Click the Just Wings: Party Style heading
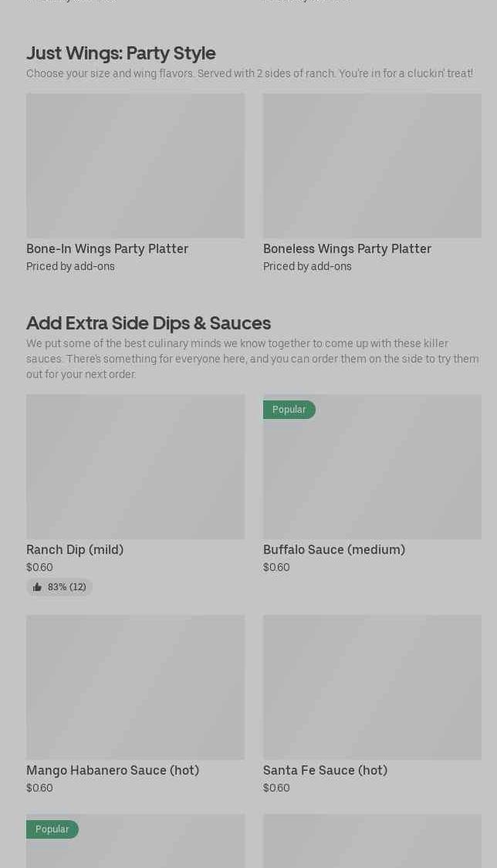This screenshot has width=497, height=868. pos(121,52)
